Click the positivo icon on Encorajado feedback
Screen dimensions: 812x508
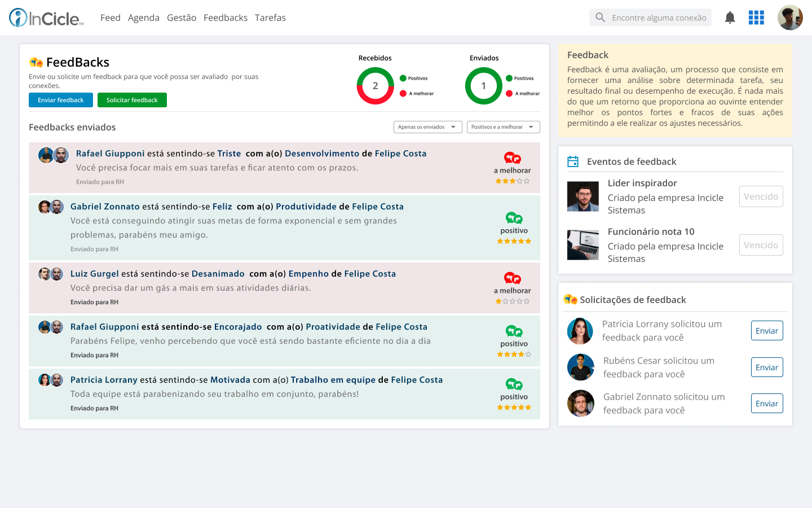click(514, 331)
